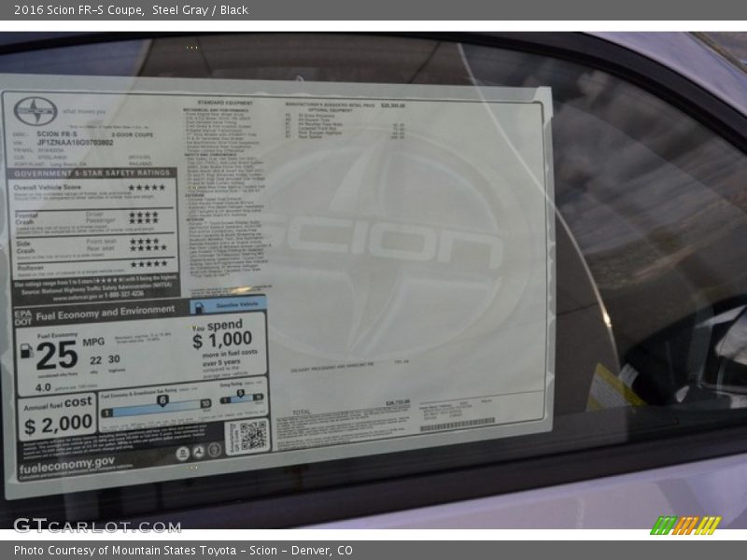
Task: Click the QR code on the fuel label
Action: click(x=252, y=436)
